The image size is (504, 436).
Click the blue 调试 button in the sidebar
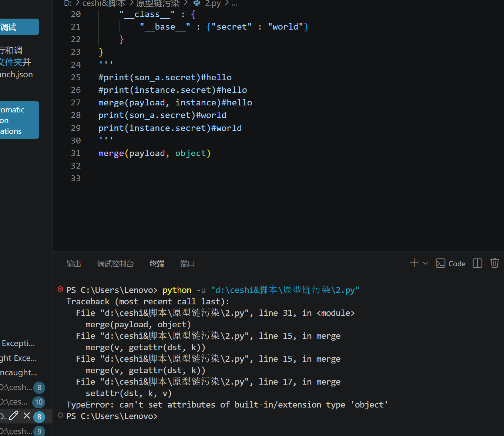click(19, 27)
